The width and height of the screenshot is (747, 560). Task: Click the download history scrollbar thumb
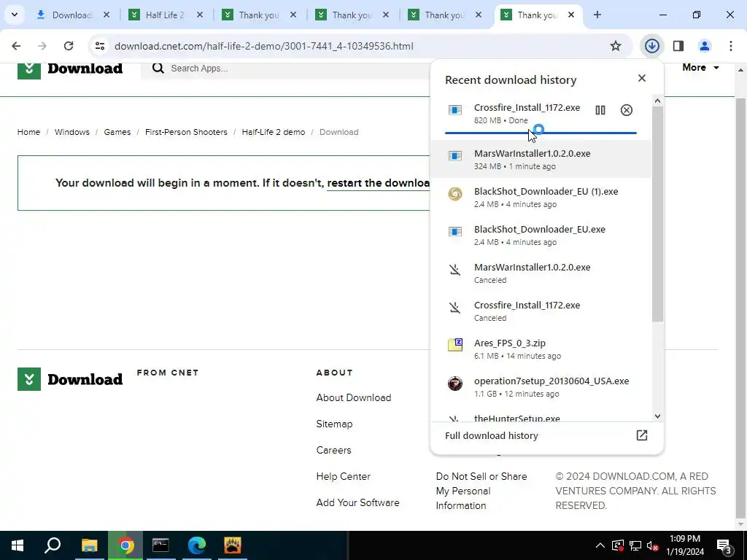pyautogui.click(x=657, y=214)
